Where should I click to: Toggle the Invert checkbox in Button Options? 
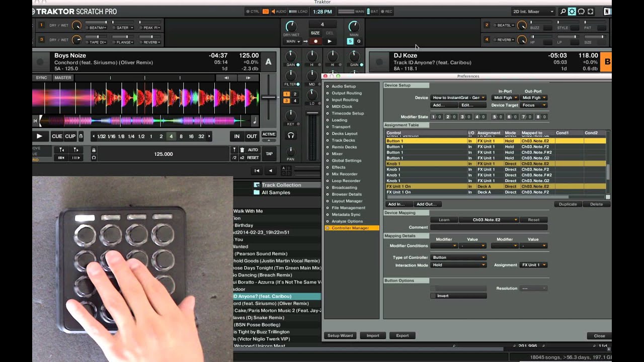pos(433,296)
